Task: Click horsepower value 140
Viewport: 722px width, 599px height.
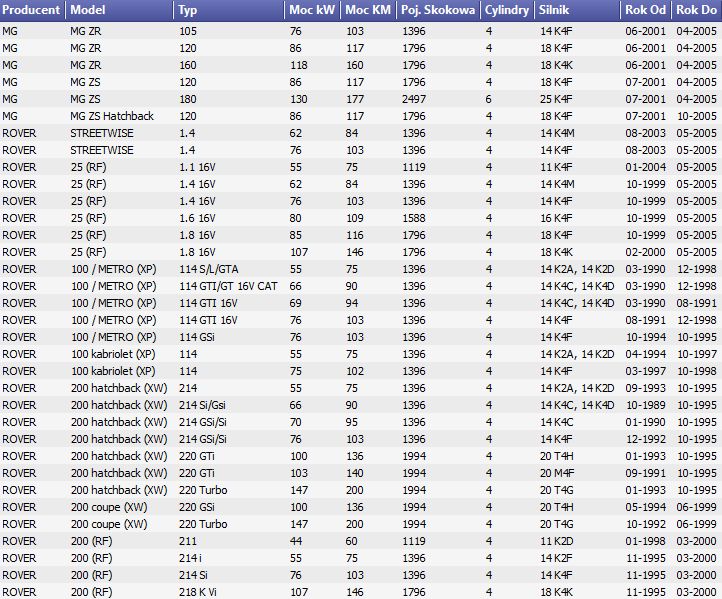Action: (x=355, y=473)
